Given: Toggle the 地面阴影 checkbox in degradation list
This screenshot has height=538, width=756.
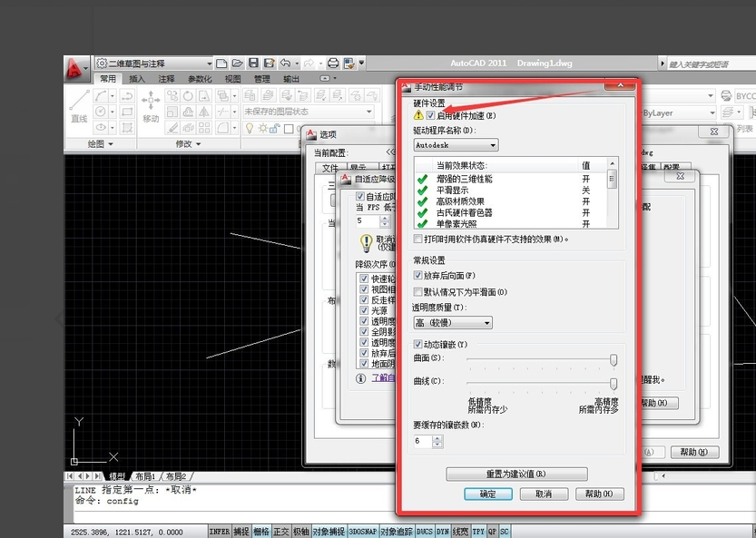Looking at the screenshot, I should 364,364.
